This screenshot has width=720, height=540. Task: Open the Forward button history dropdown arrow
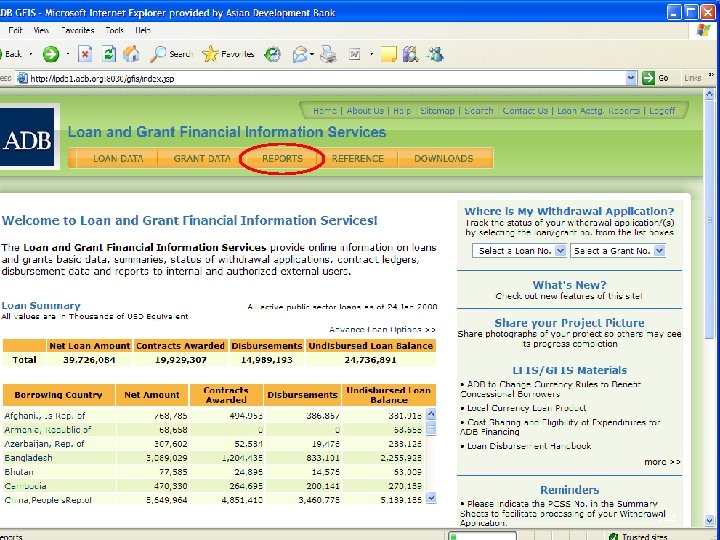point(68,54)
